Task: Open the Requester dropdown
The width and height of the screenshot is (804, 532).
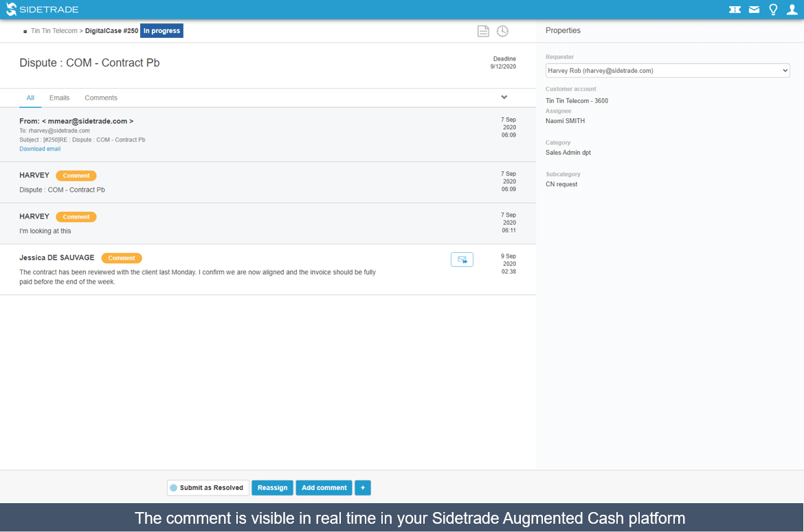Action: (x=667, y=71)
